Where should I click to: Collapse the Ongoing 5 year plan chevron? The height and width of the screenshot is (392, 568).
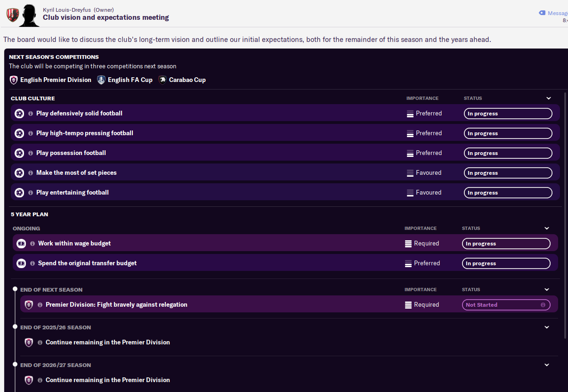[x=547, y=229]
